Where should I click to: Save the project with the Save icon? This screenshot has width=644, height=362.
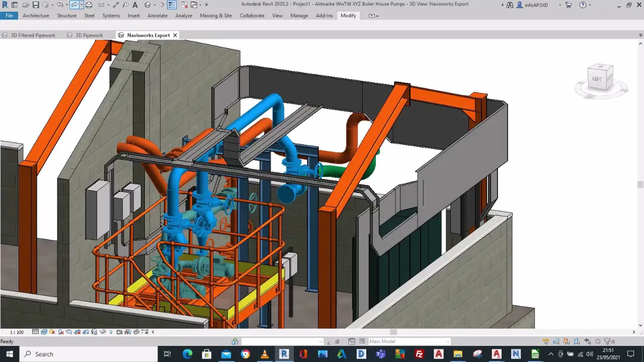[36, 5]
